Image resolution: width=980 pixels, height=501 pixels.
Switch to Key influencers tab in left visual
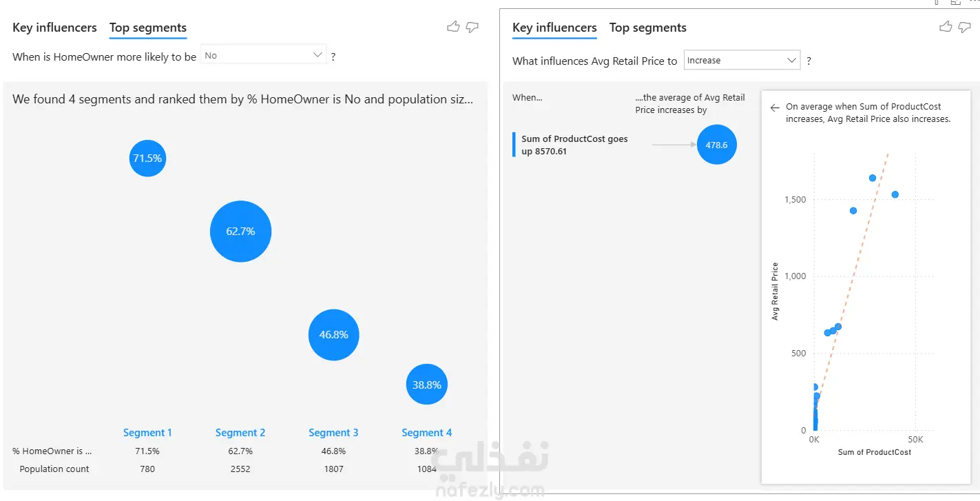(54, 28)
